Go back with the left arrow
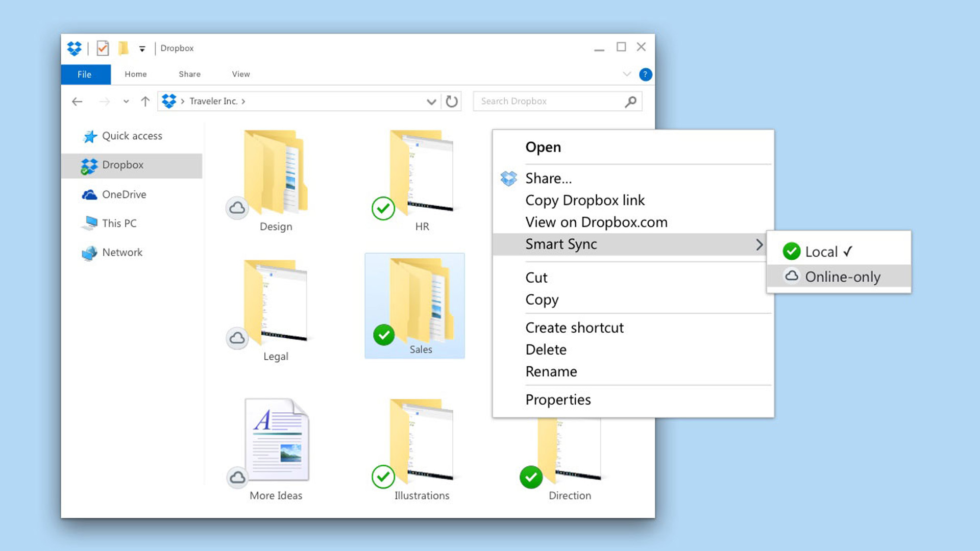 77,102
